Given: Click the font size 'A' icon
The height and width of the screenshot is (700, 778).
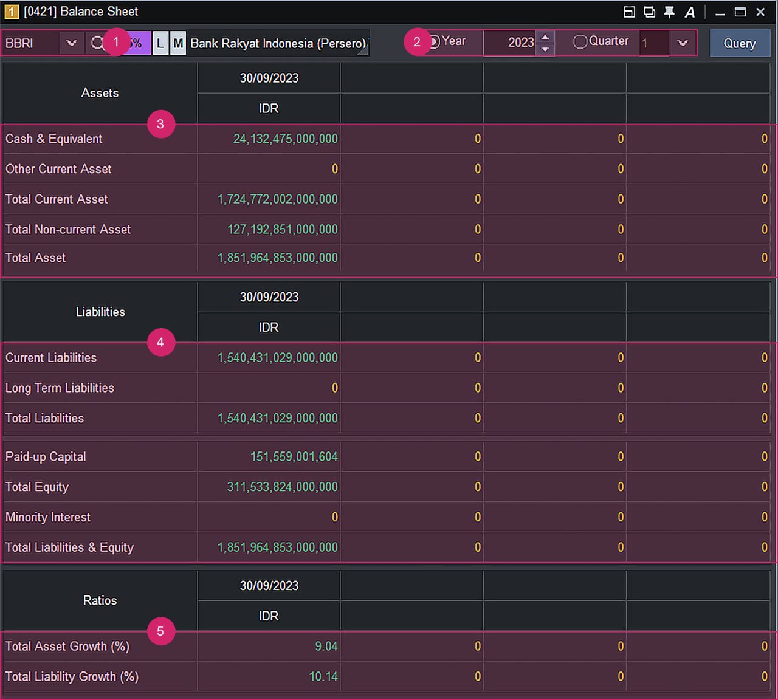Looking at the screenshot, I should click(689, 12).
